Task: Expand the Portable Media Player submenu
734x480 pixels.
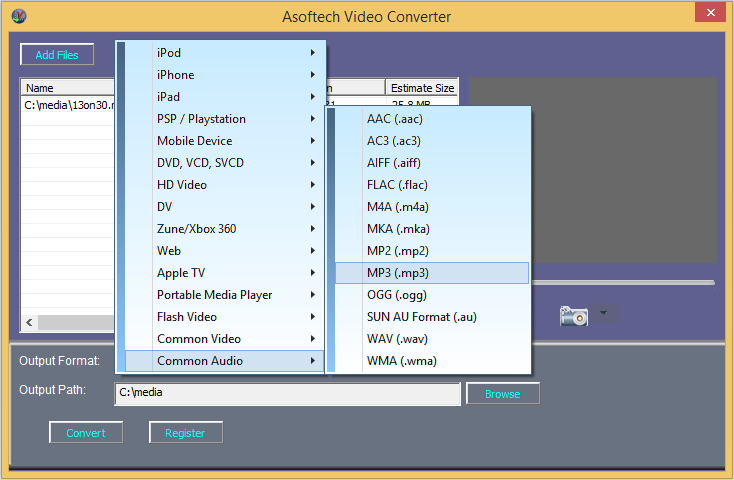Action: [225, 295]
